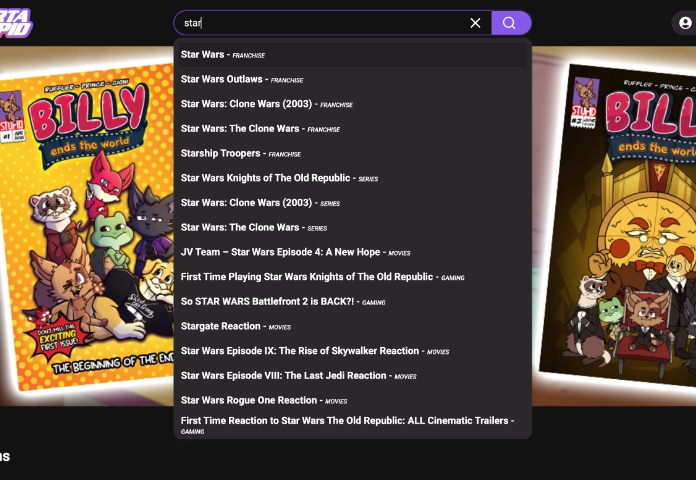Select 'Star Wars Outlaws' franchise suggestion

click(241, 79)
